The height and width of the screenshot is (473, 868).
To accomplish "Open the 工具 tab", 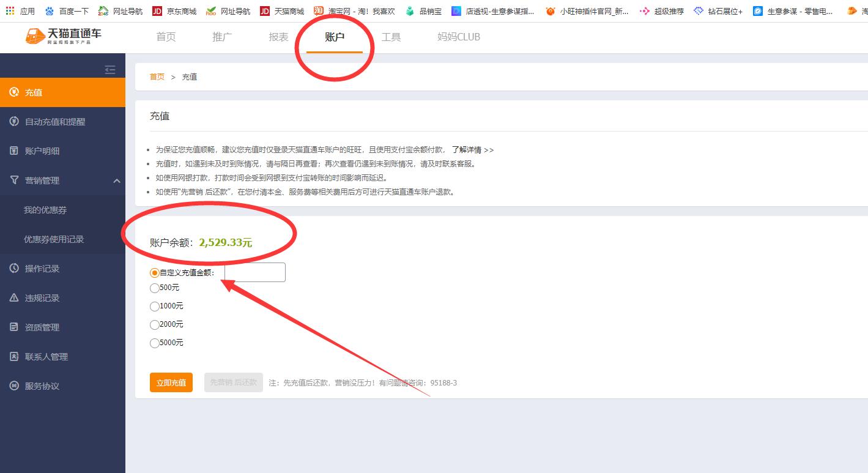I will [x=391, y=37].
